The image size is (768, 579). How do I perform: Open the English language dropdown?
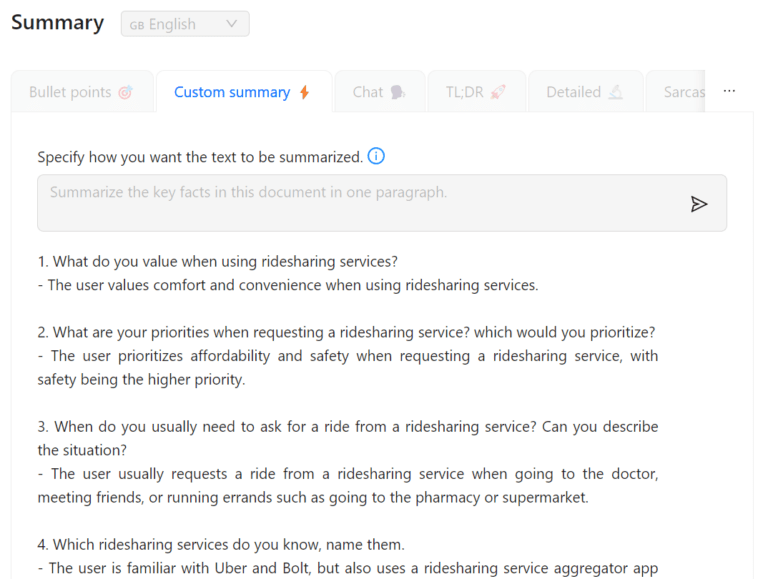[184, 24]
